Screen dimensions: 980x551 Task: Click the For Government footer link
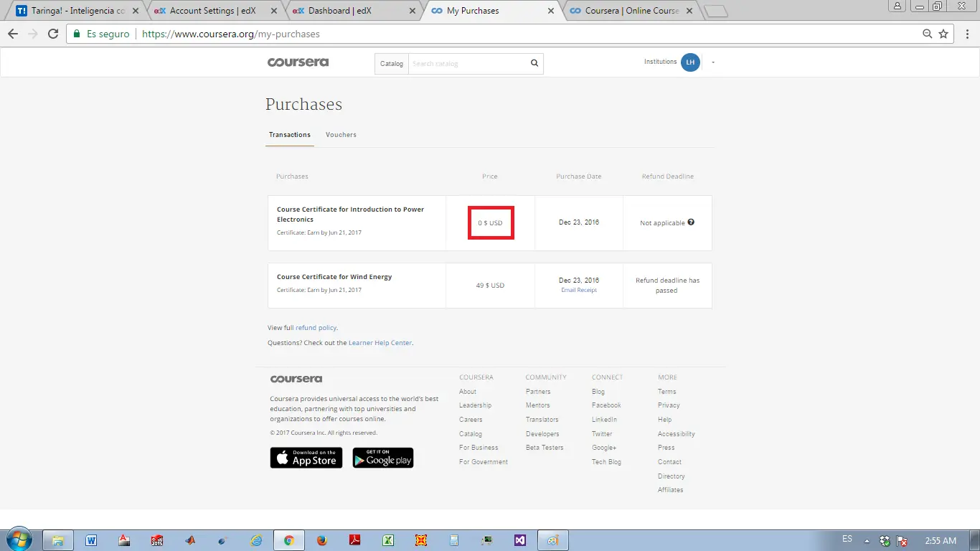tap(484, 462)
